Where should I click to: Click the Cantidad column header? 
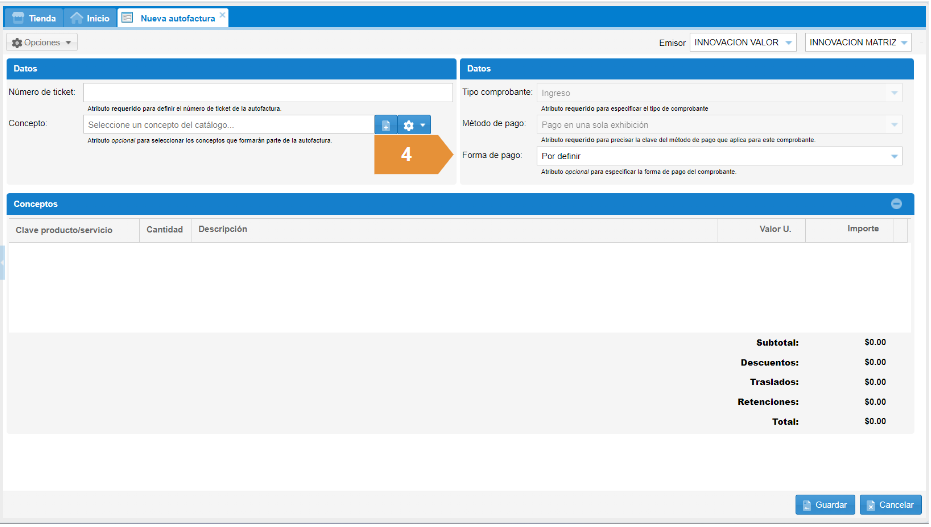coord(164,230)
